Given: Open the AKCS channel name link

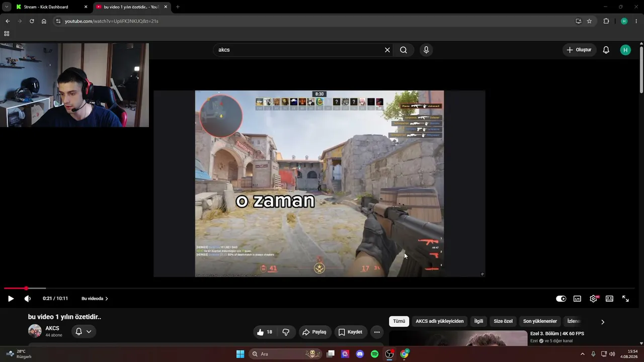Looking at the screenshot, I should point(52,328).
